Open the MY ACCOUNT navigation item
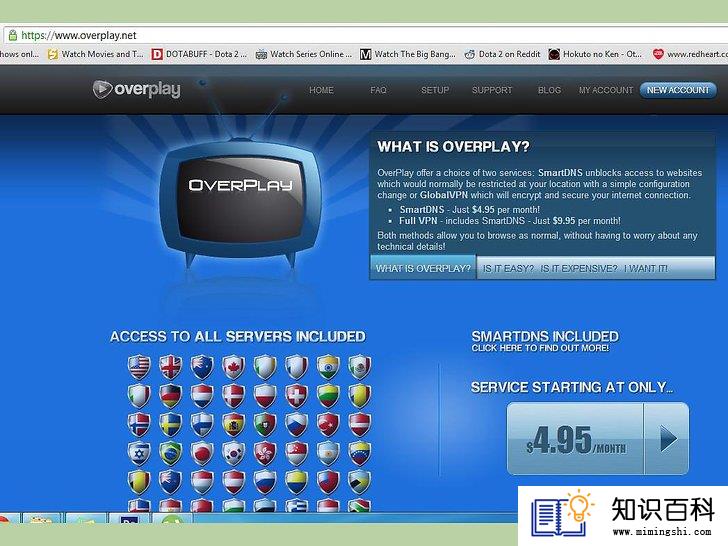Screen dimensions: 728x546 606,90
